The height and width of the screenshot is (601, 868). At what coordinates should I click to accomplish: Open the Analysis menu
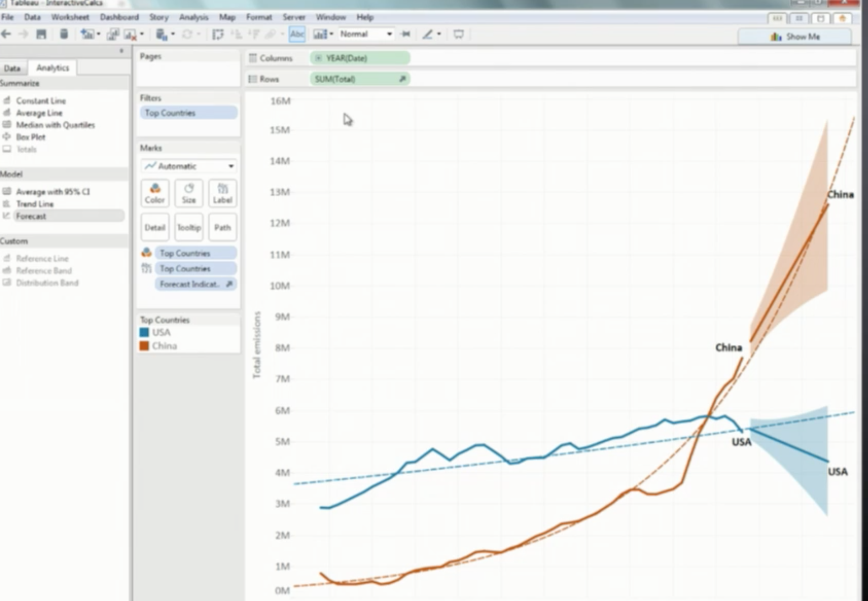(x=193, y=17)
